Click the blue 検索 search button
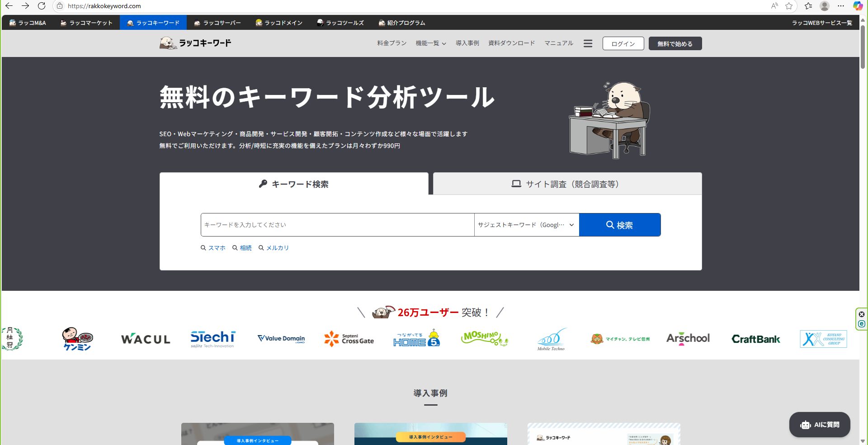 619,225
